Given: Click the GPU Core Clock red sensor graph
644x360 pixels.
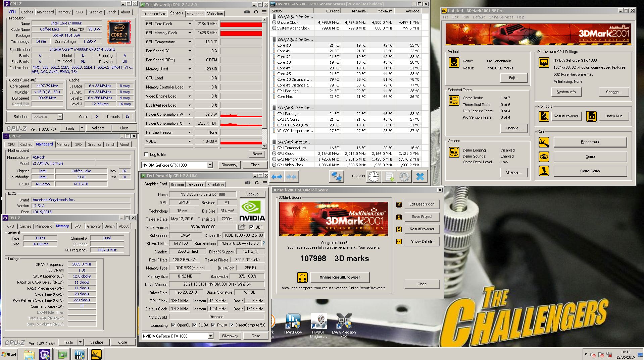Looking at the screenshot, I should [x=241, y=24].
